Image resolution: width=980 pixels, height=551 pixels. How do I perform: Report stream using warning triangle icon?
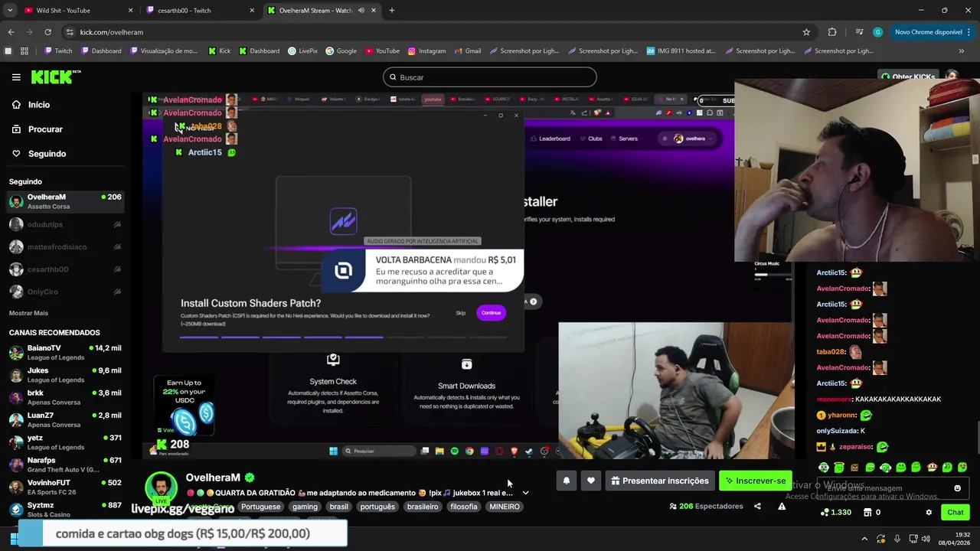pyautogui.click(x=782, y=506)
